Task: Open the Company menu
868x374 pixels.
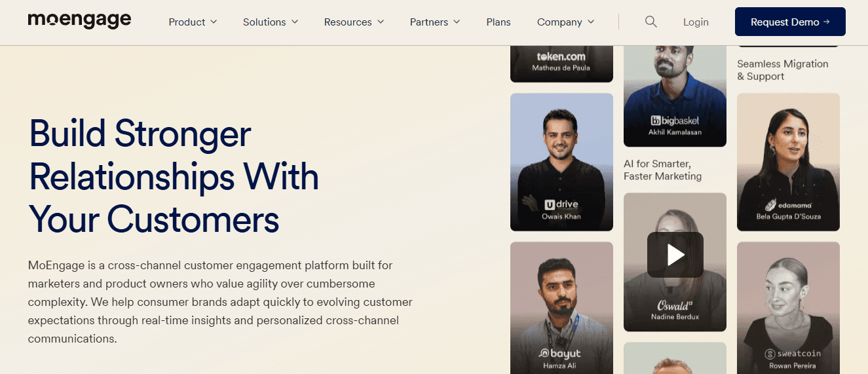Action: pos(566,22)
